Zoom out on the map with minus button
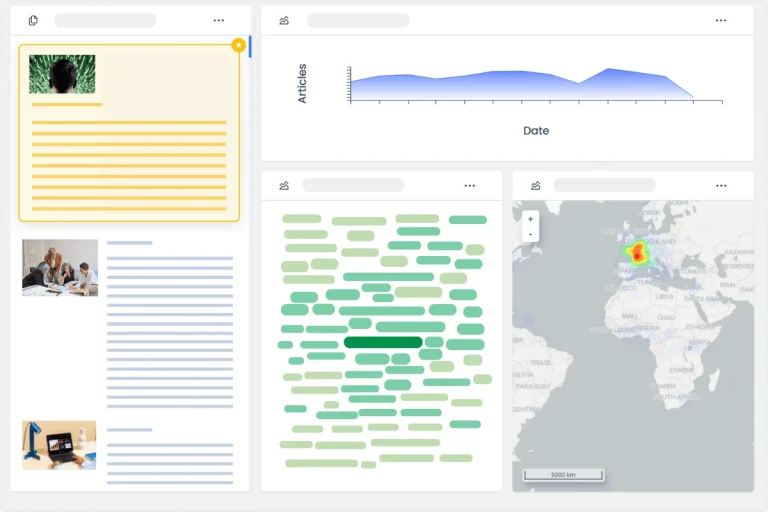Image resolution: width=768 pixels, height=512 pixels. tap(530, 234)
